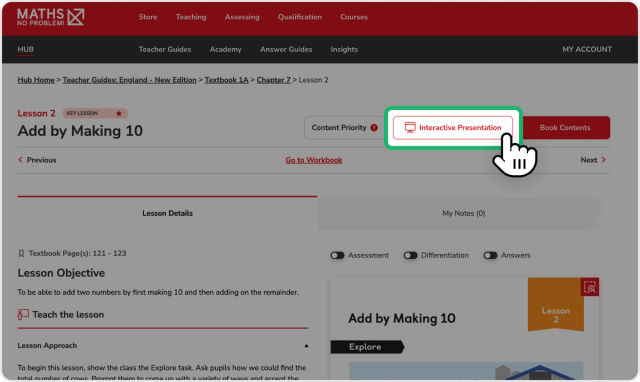
Task: Click the Explore label in lesson preview
Action: click(367, 347)
